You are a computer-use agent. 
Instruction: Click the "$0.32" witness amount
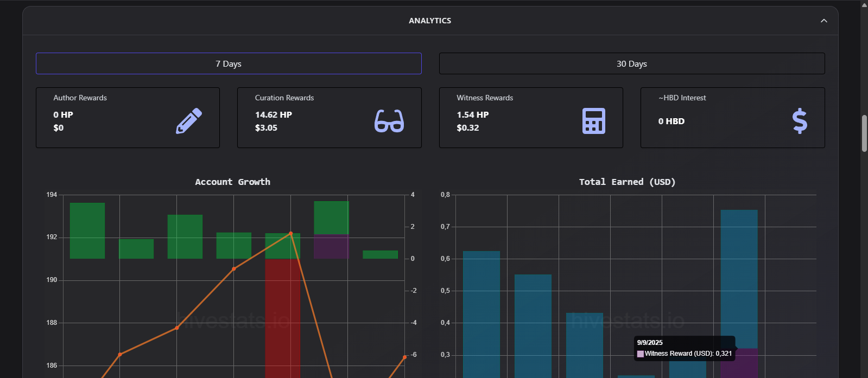pos(468,127)
